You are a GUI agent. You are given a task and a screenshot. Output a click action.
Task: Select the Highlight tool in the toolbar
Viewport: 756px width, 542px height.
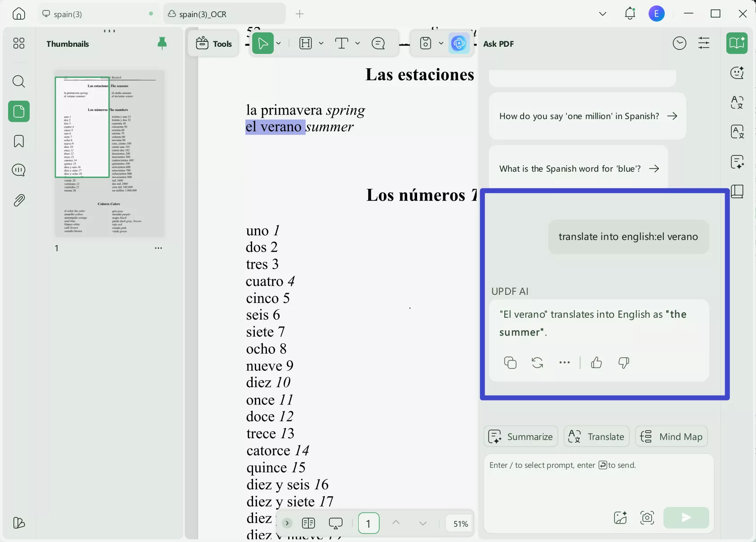click(305, 43)
